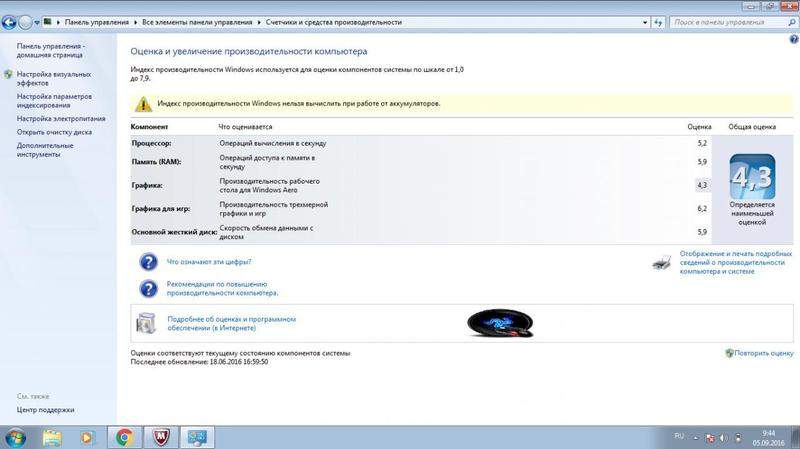
Task: Click the 'Графика:' component row label
Action: 147,185
